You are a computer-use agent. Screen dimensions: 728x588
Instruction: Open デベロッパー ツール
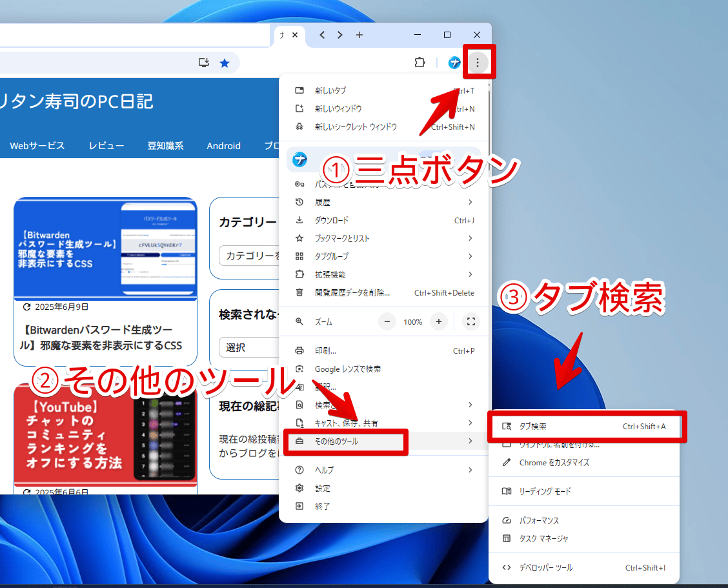[584, 567]
